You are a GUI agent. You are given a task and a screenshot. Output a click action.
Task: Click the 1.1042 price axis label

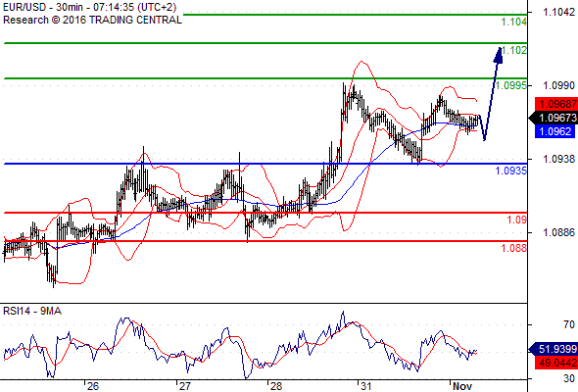pos(559,12)
